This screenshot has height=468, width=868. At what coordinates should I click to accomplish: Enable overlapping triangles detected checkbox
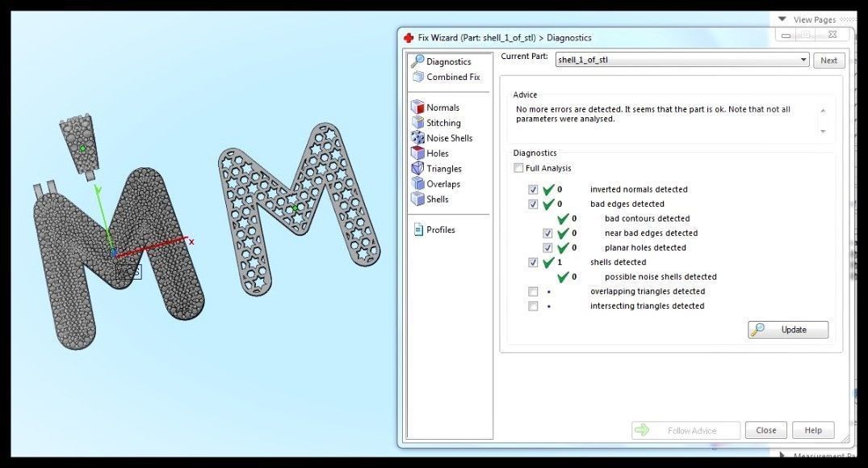533,291
